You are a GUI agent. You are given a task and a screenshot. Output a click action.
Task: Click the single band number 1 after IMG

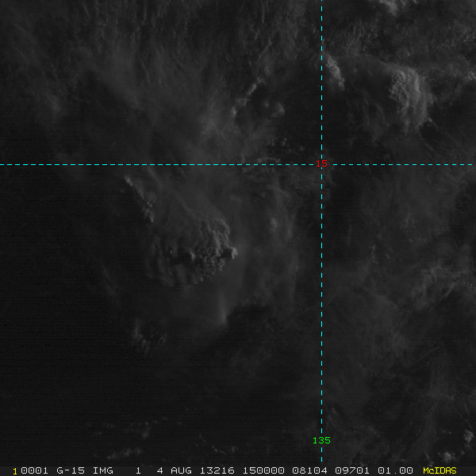136,470
